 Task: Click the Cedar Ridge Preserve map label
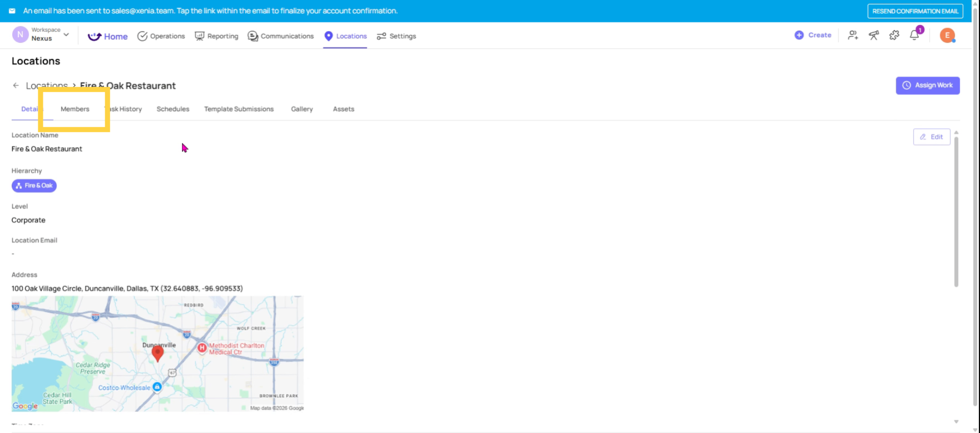93,368
